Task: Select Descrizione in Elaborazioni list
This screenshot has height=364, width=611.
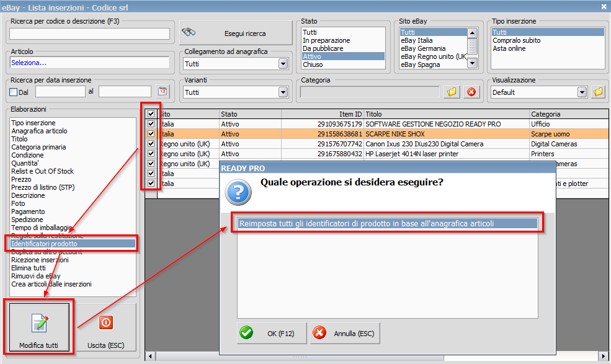Action: click(73, 195)
